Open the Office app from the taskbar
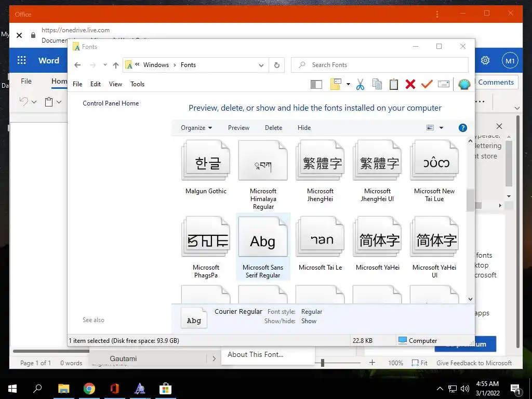 point(115,389)
